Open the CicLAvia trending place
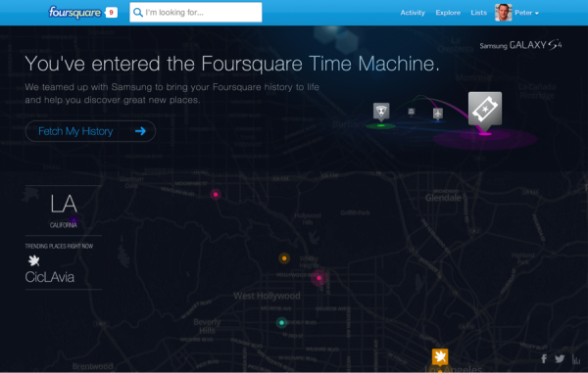Screen dimensions: 588x373 coord(50,277)
